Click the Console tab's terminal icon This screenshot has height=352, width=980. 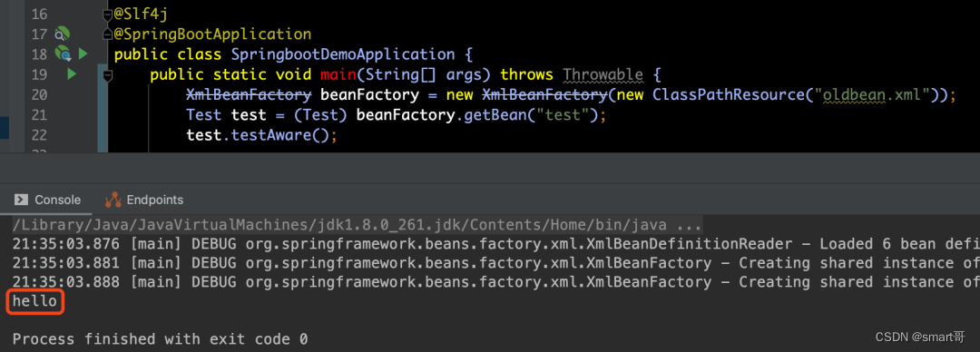[x=21, y=200]
